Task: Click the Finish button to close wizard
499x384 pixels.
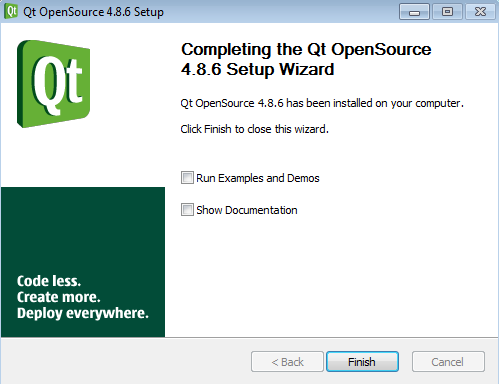Action: pyautogui.click(x=362, y=362)
